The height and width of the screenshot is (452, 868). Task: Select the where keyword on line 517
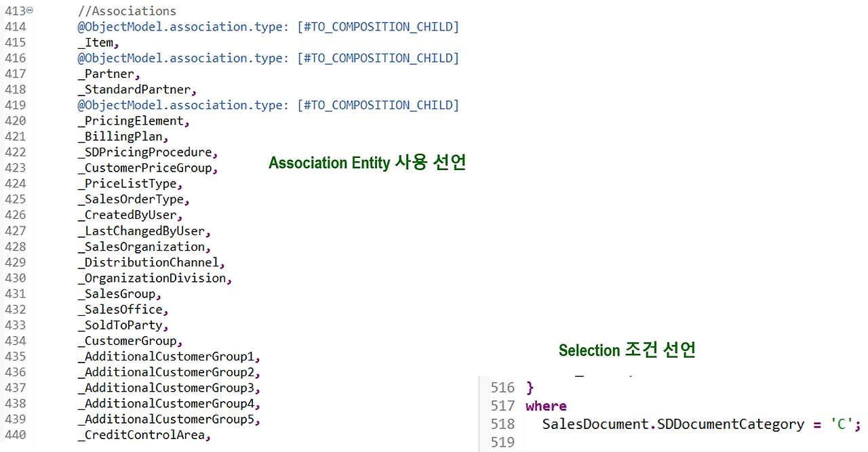pos(545,405)
